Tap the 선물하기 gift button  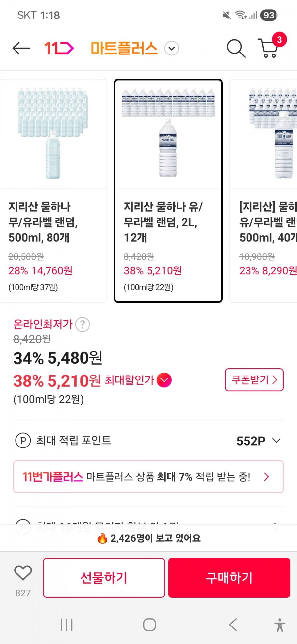pos(104,578)
